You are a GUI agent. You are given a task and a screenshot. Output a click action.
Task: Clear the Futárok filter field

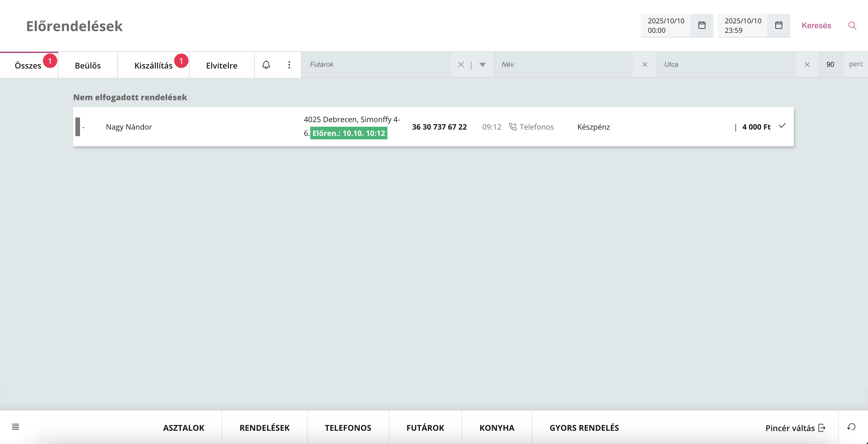460,65
